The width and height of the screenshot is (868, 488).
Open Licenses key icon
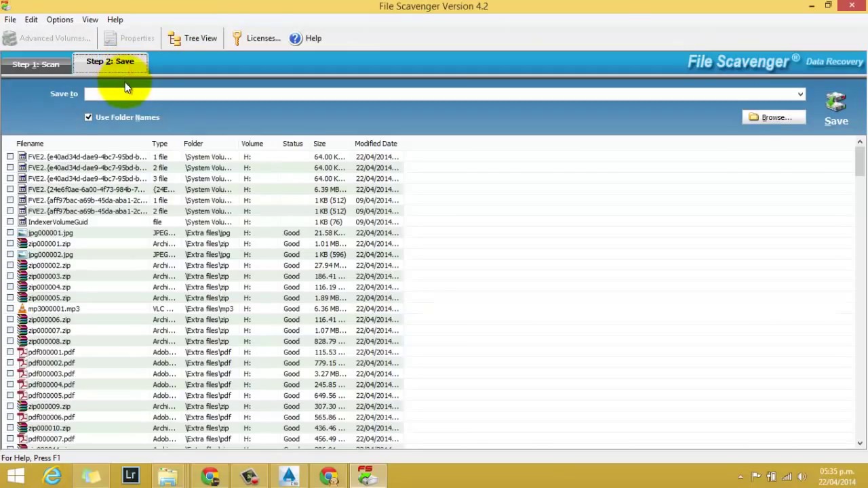click(x=237, y=39)
